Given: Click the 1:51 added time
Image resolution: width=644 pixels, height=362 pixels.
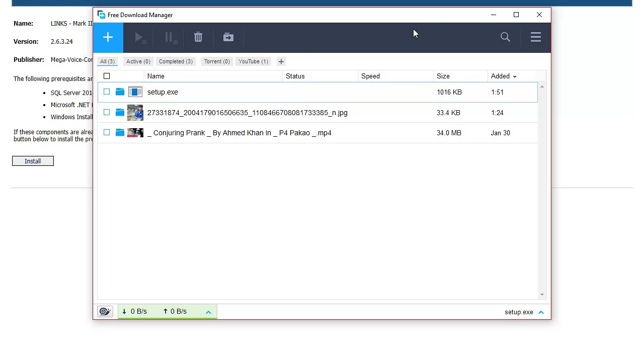Looking at the screenshot, I should click(497, 92).
